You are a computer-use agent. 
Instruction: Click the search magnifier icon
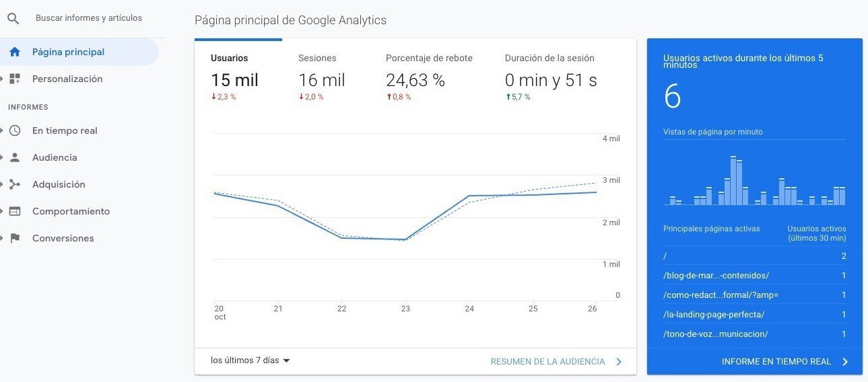pyautogui.click(x=13, y=18)
